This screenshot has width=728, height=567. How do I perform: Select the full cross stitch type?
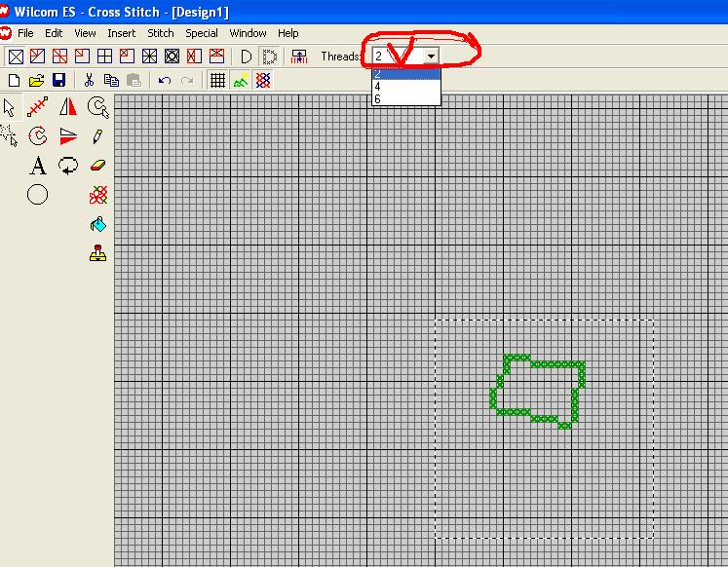pos(16,57)
